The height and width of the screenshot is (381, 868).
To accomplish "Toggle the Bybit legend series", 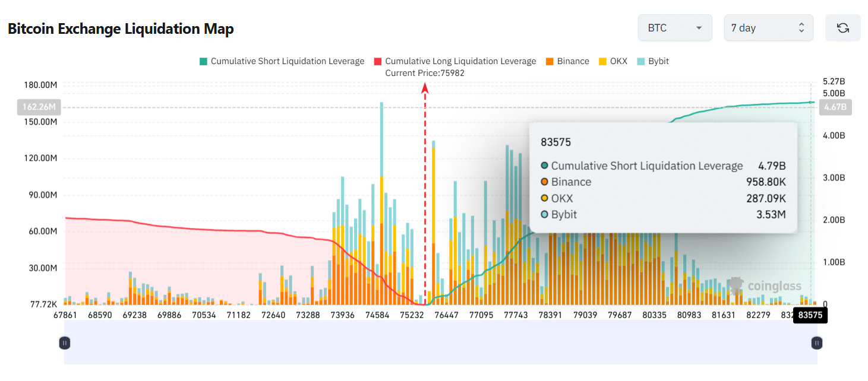I will tap(652, 61).
